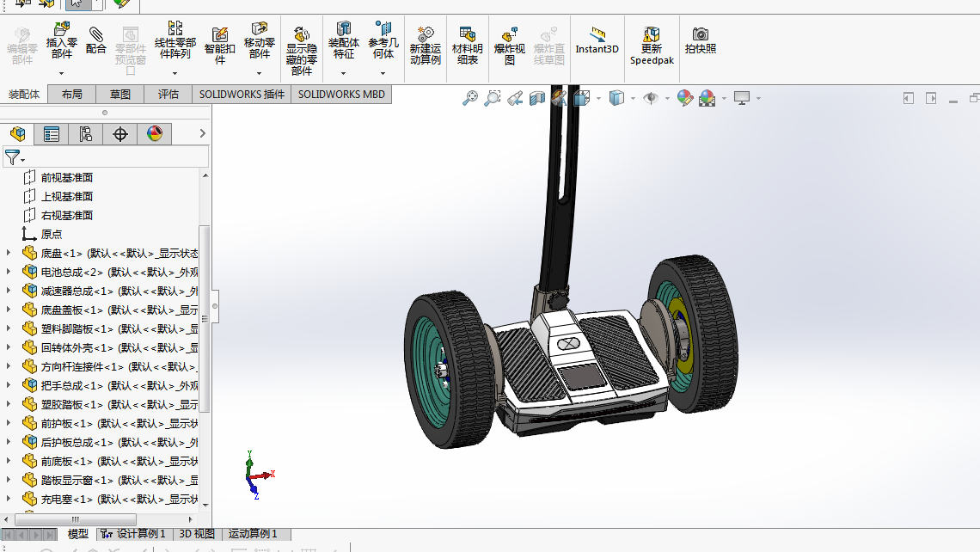The image size is (980, 552).
Task: Click the 智能扣件 (Smart Fasteners) icon
Action: [219, 45]
